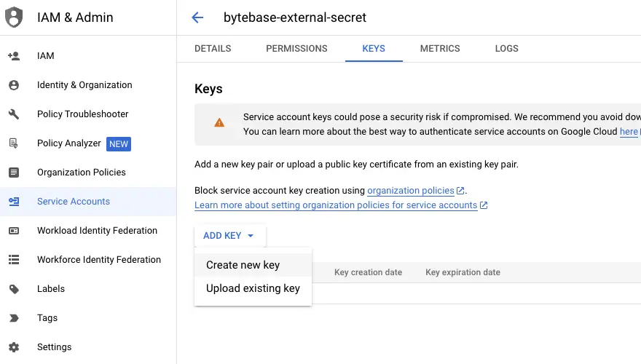Collapse the ADD KEY dropdown
Screen dimensions: 641x364
pos(229,236)
